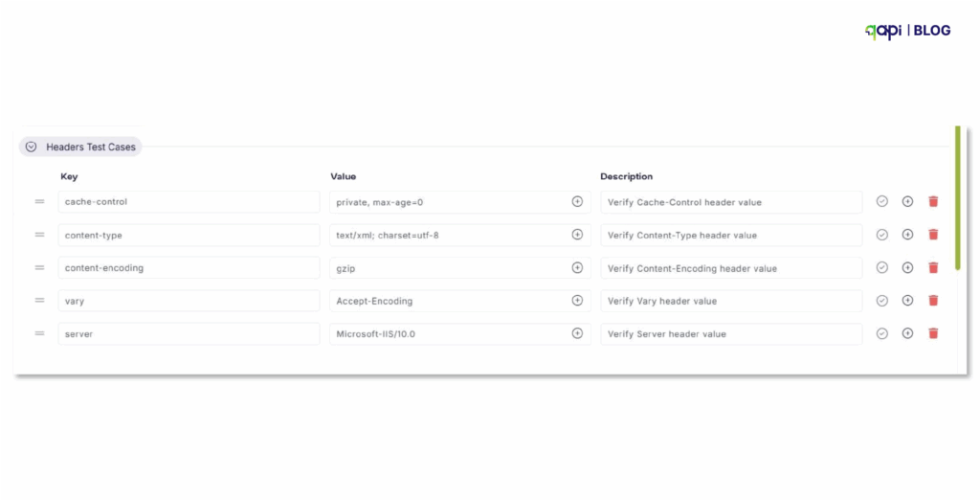This screenshot has width=980, height=500.
Task: Toggle check circle for cache-control row
Action: [x=881, y=201]
